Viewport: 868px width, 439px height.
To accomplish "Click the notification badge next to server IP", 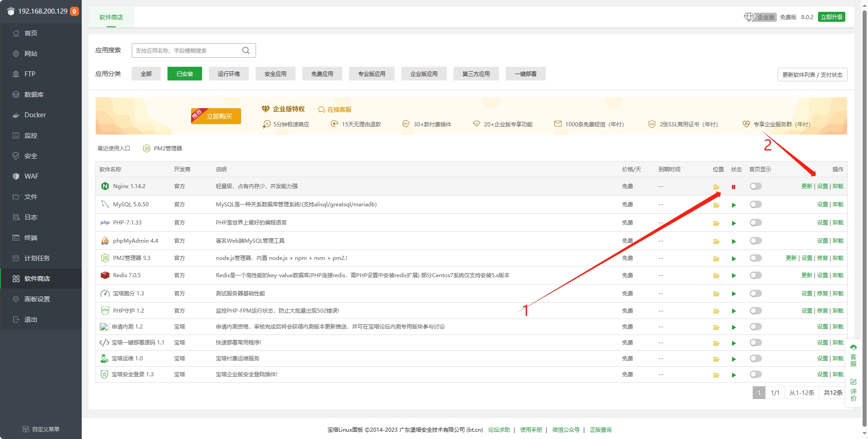I will click(x=74, y=11).
